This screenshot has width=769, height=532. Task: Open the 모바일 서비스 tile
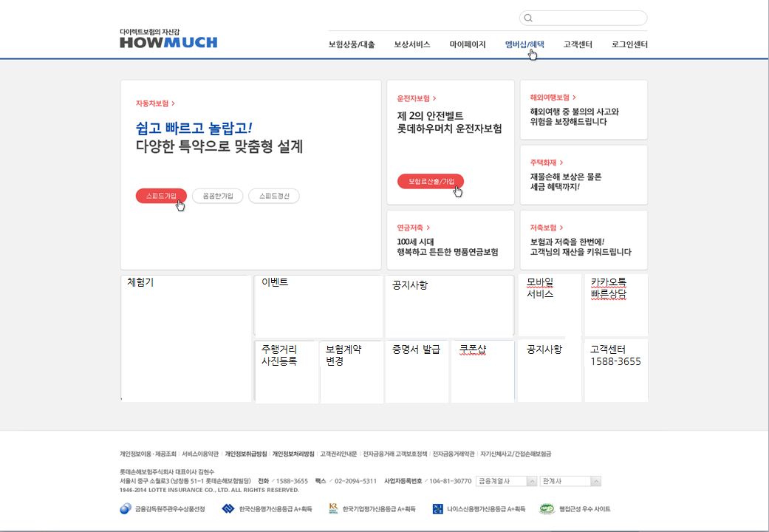(550, 304)
